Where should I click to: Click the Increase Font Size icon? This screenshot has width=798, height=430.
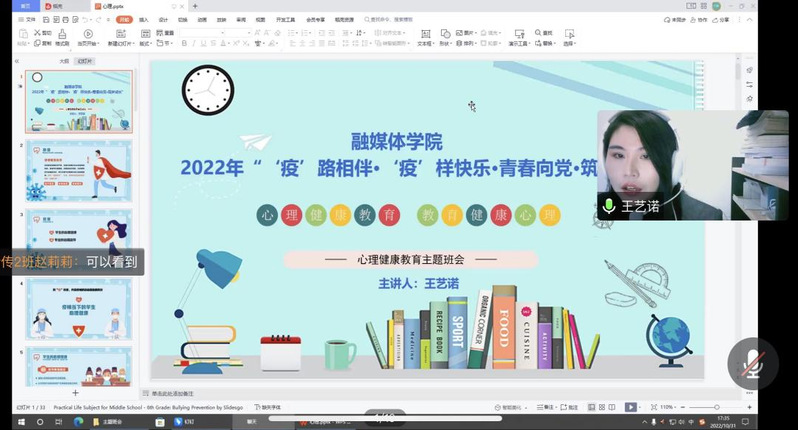[x=258, y=33]
